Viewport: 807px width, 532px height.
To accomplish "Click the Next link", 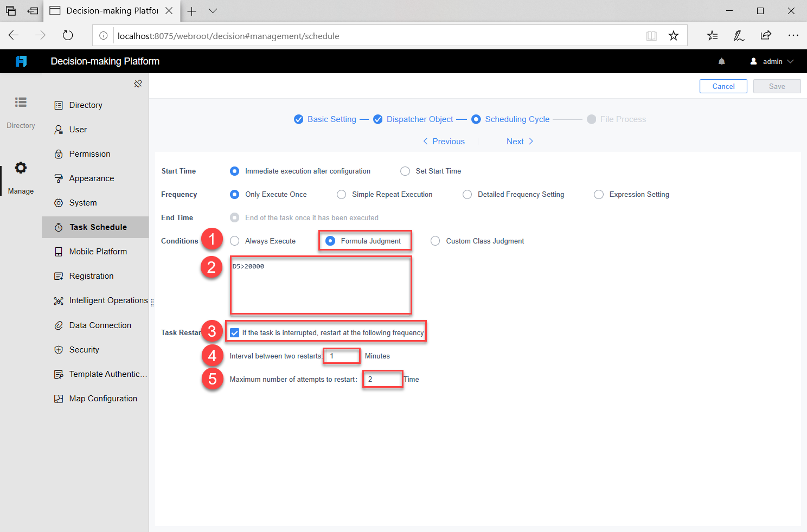I will [515, 141].
